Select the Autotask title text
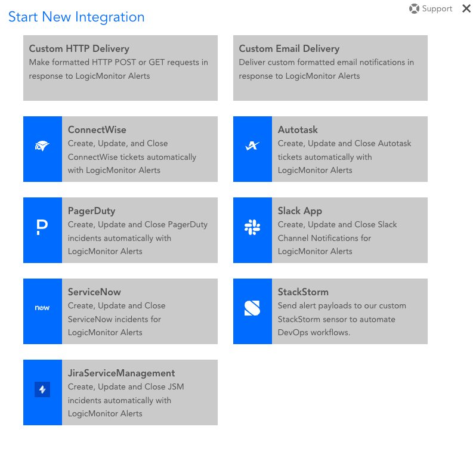The height and width of the screenshot is (470, 476). [298, 129]
